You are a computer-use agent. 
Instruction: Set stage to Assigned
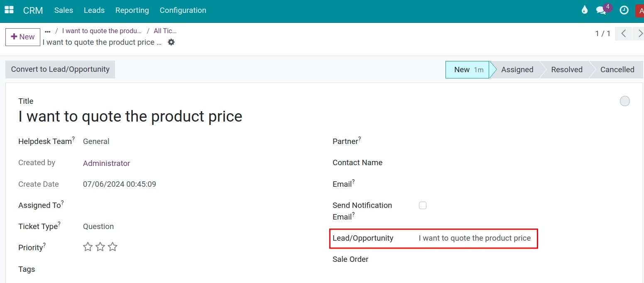coord(517,70)
